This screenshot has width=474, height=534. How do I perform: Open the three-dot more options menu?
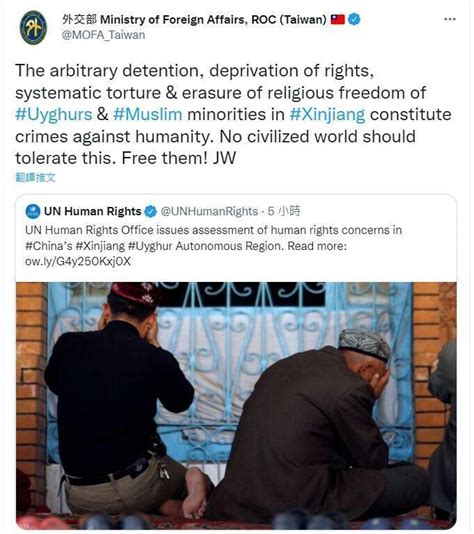click(x=450, y=19)
